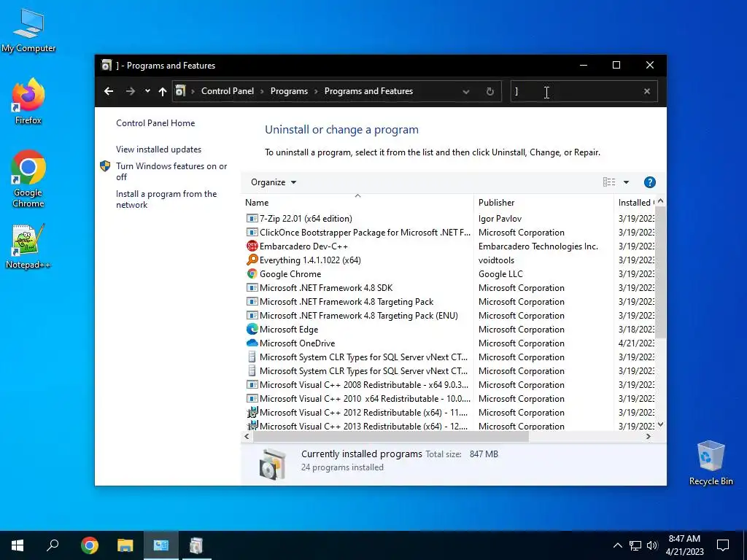Image resolution: width=747 pixels, height=560 pixels.
Task: Click horizontal scrollbar left arrow
Action: click(x=247, y=436)
